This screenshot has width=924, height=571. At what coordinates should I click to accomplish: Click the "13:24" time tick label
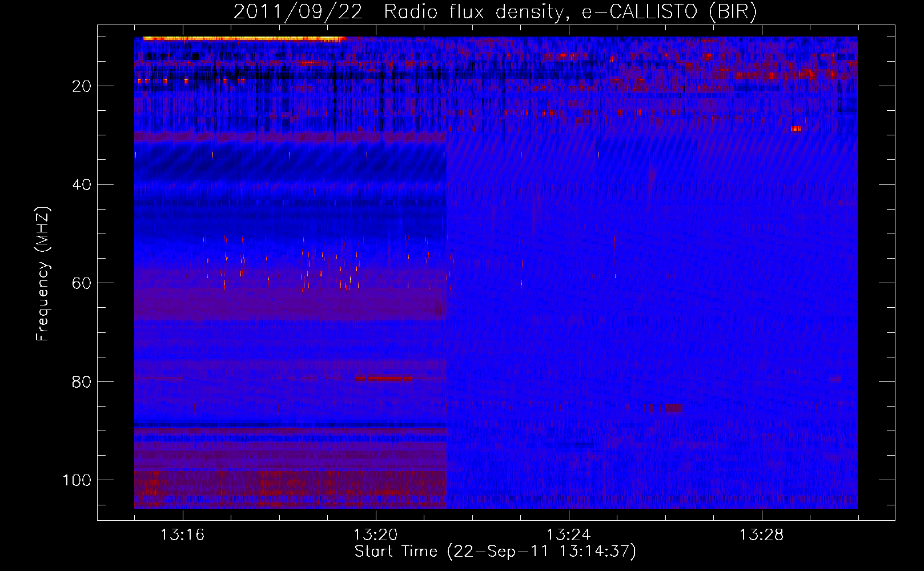click(568, 535)
